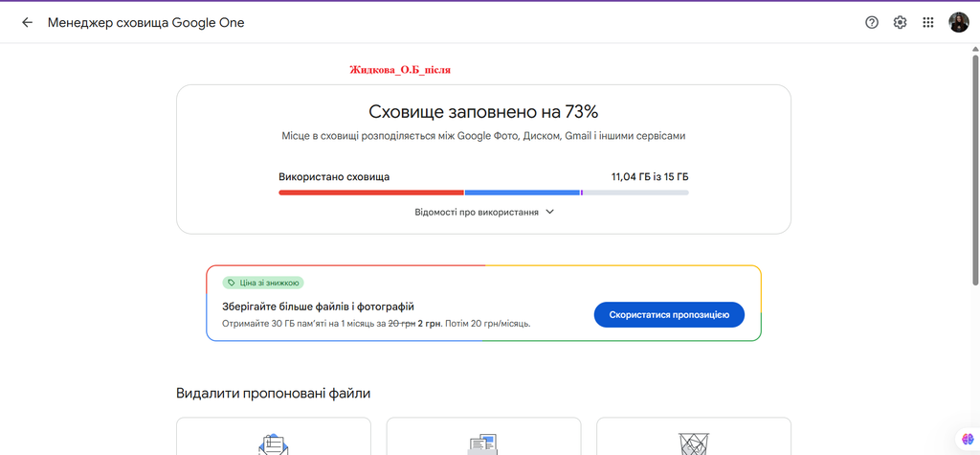Open the Google apps grid

click(x=928, y=23)
